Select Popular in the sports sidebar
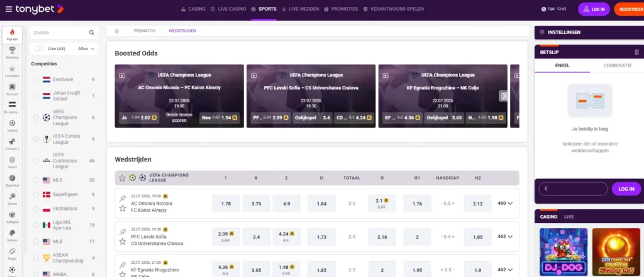Viewport: 644px width, 277px height. pos(12,35)
